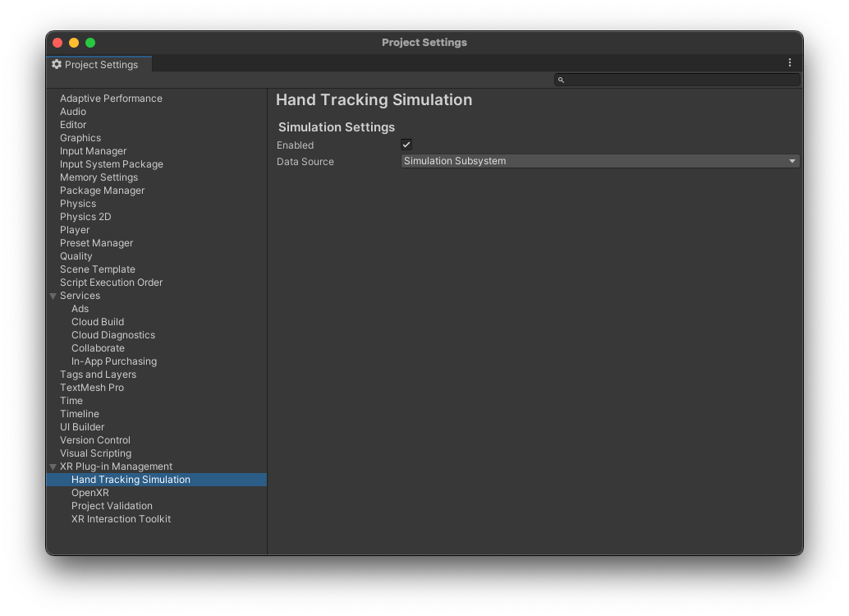Screen dimensions: 849x616
Task: Select Preset Manager
Action: click(96, 243)
